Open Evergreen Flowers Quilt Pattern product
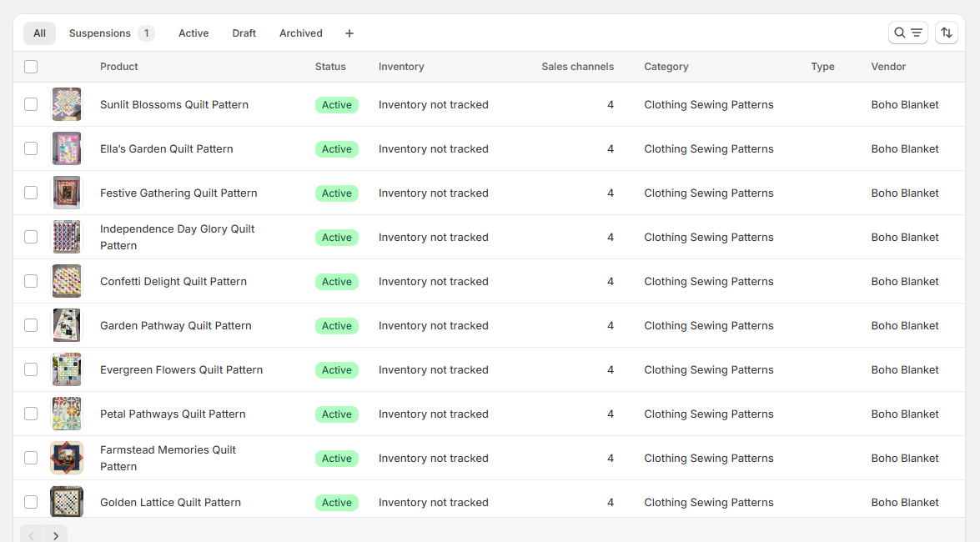 181,370
